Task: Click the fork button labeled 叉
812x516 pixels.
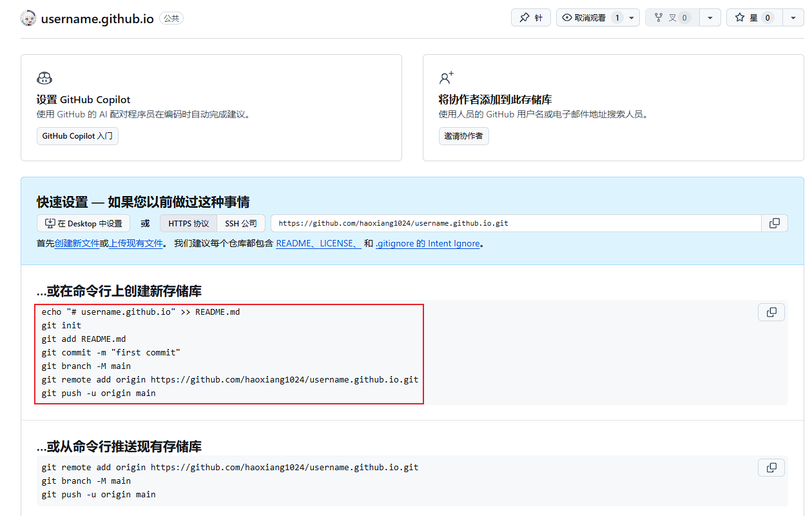Action: (x=672, y=17)
